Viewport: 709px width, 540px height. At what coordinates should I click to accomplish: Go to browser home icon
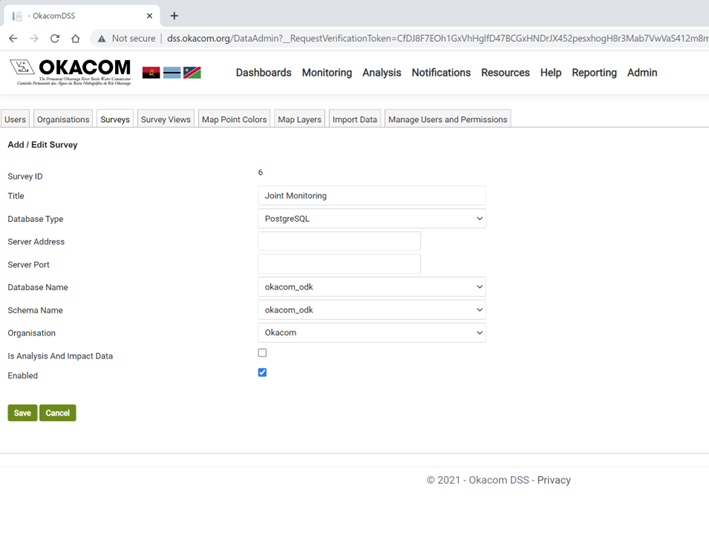coord(76,38)
